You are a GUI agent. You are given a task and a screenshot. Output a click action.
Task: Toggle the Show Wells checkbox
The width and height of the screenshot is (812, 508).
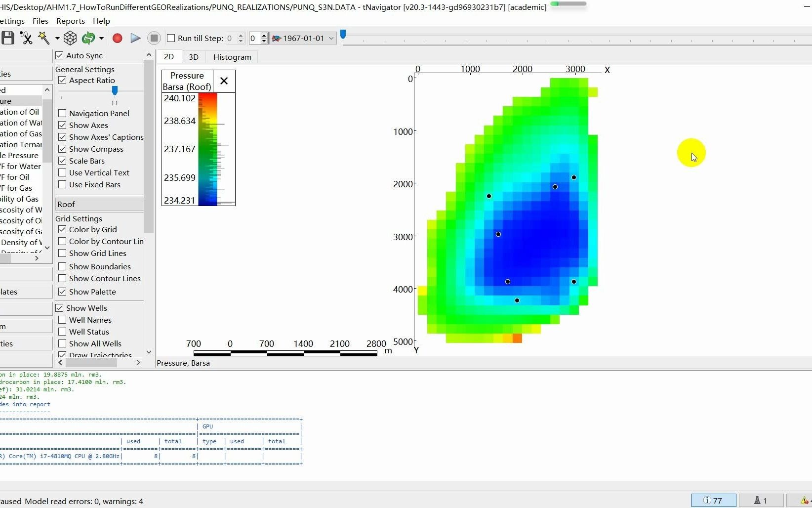pos(60,308)
